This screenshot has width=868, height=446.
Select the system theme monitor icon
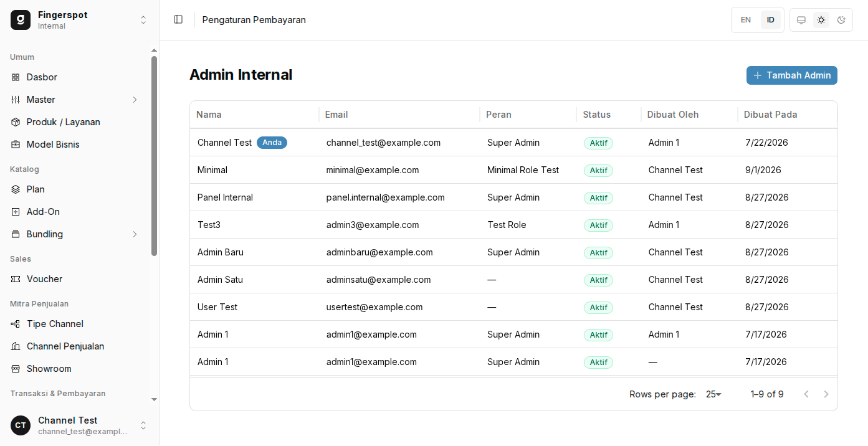click(801, 20)
